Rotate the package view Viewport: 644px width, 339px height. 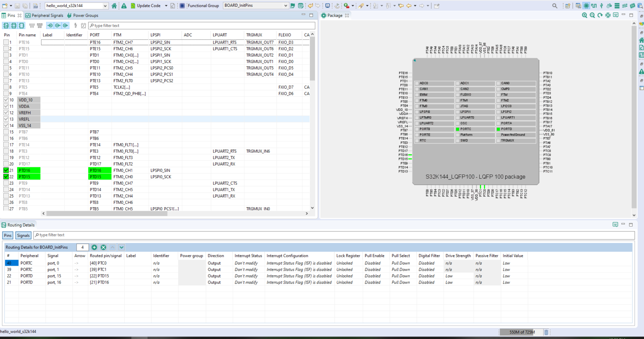(x=600, y=15)
